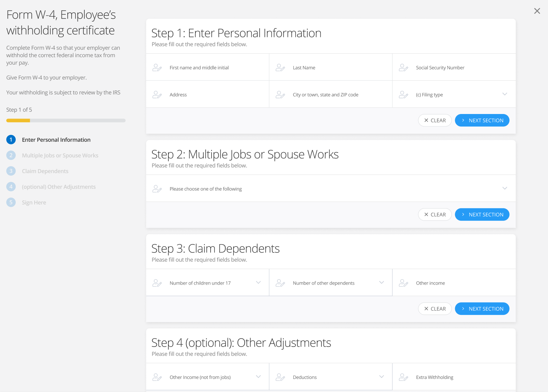This screenshot has width=548, height=392.
Task: Click the Extra Withholding field icon
Action: (403, 377)
